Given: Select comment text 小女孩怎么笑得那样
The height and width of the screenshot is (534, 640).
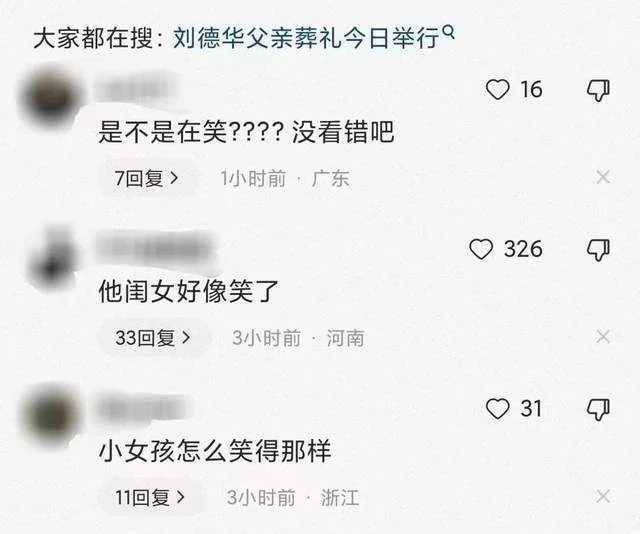Looking at the screenshot, I should (215, 451).
